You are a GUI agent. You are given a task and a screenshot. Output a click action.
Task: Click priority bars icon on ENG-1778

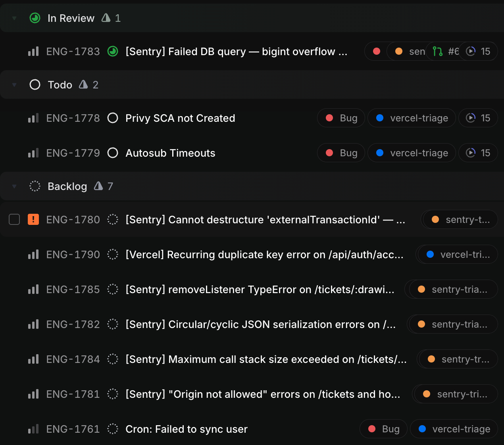point(33,118)
